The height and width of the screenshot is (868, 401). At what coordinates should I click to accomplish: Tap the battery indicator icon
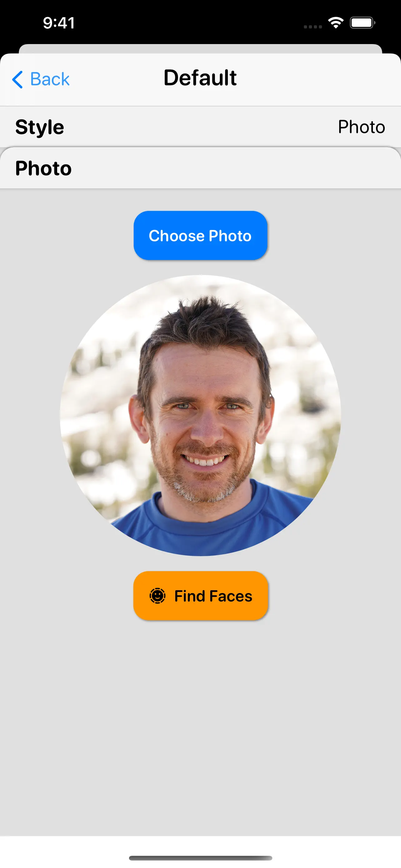tap(362, 23)
